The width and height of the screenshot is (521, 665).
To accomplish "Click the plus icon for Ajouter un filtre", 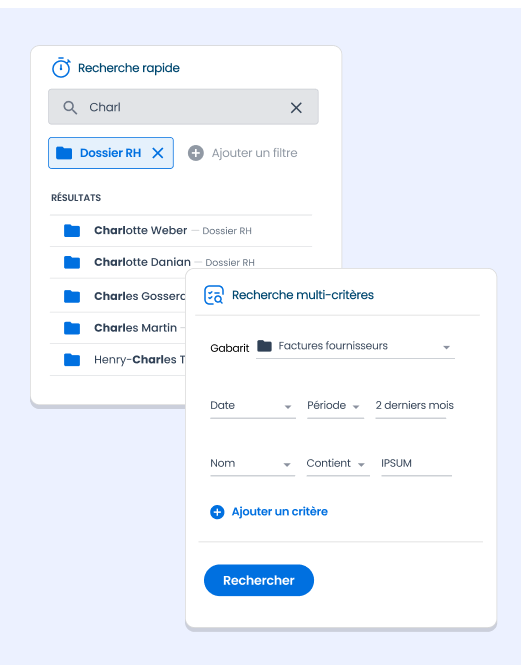I will click(x=196, y=153).
